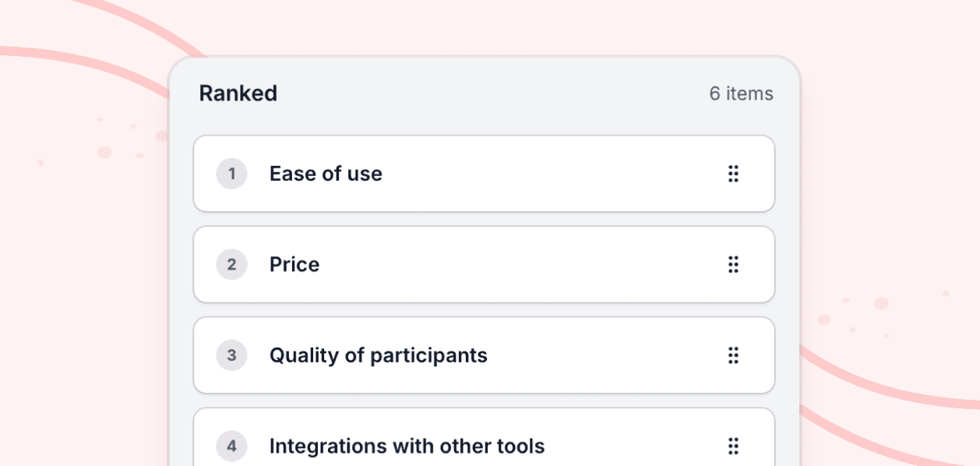The image size is (980, 466).
Task: Click the number 2 rank badge
Action: pos(231,265)
